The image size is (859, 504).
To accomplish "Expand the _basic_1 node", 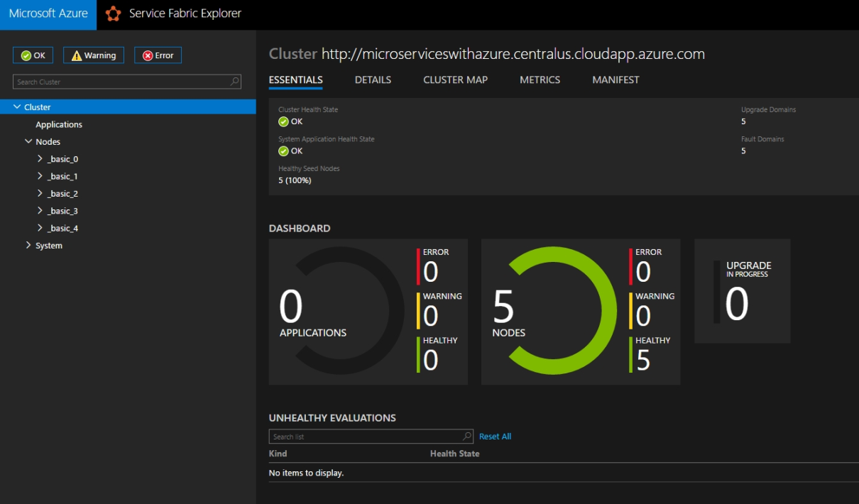I will tap(40, 176).
